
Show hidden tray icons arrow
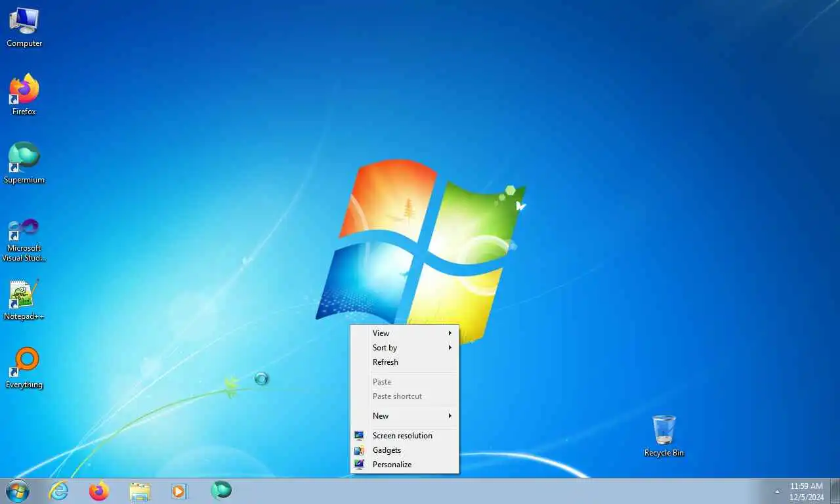(778, 492)
